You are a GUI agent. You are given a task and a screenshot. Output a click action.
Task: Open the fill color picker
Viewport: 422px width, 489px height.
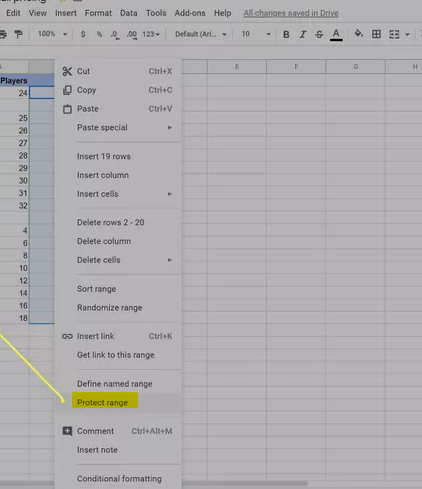coord(359,34)
